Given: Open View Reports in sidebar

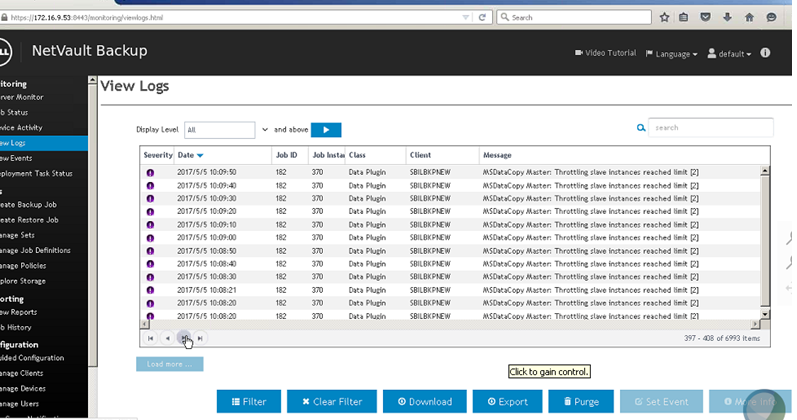Looking at the screenshot, I should click(19, 312).
